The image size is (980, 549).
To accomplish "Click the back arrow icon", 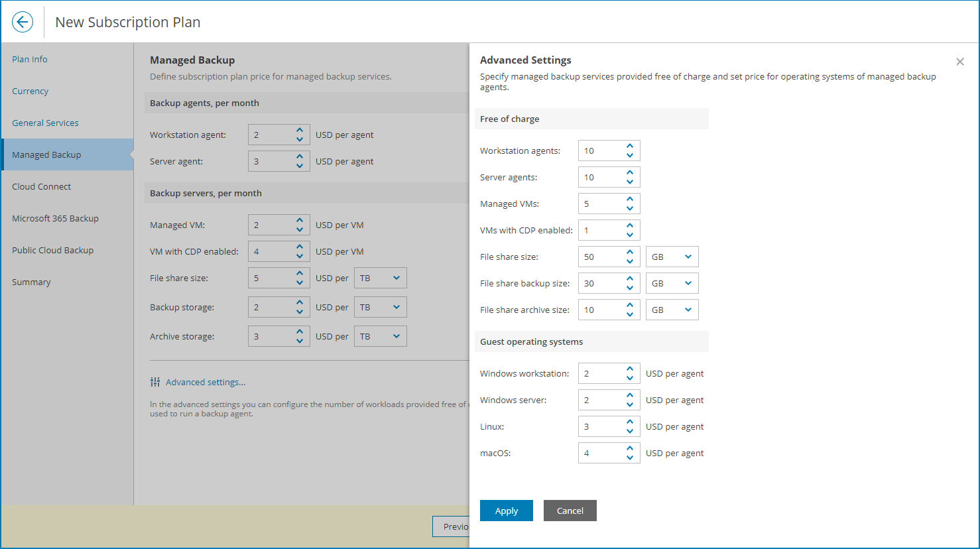I will [x=23, y=22].
